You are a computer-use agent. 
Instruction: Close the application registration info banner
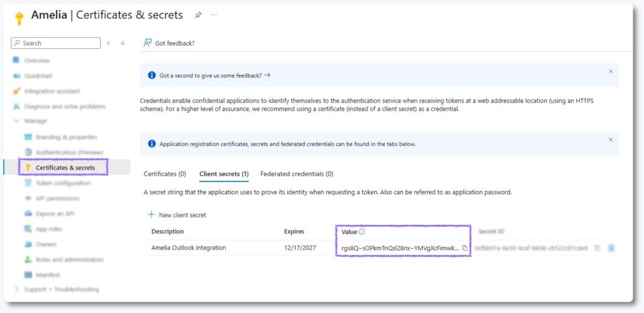coord(610,140)
